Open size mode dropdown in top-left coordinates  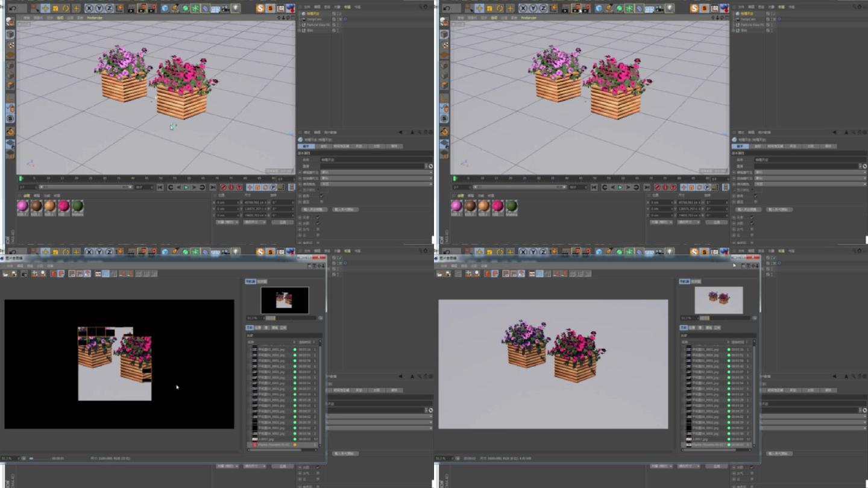pos(255,222)
